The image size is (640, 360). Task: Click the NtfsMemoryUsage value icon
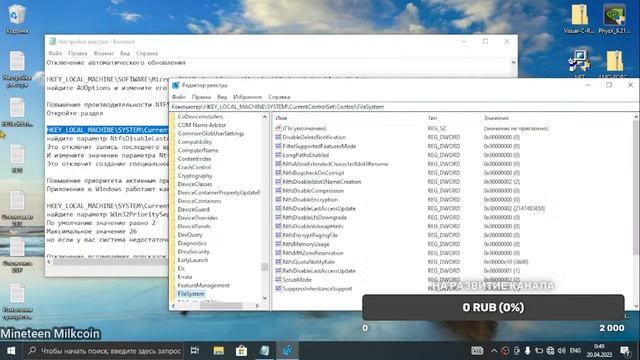[278, 244]
